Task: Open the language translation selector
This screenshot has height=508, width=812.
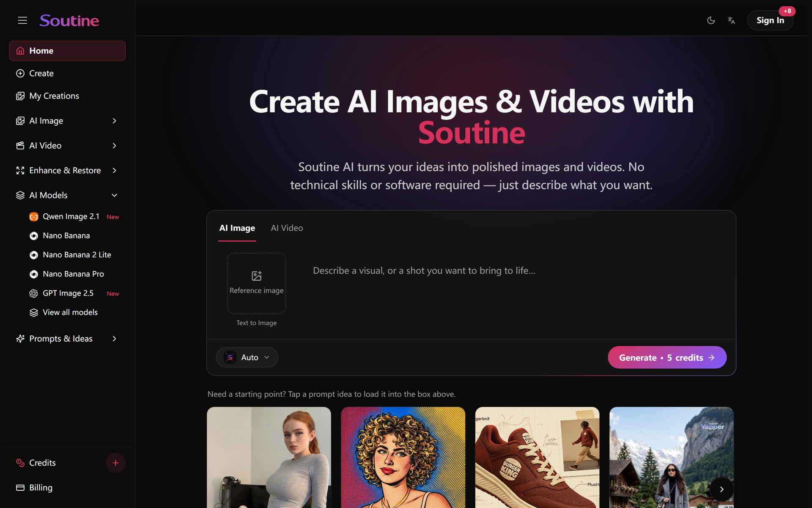Action: pos(731,20)
